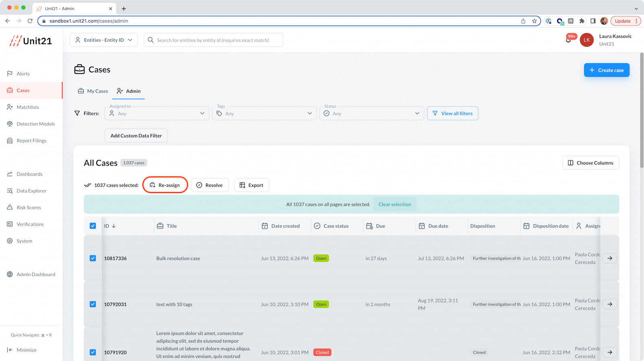Open the arrow for case 10817336

pos(610,258)
